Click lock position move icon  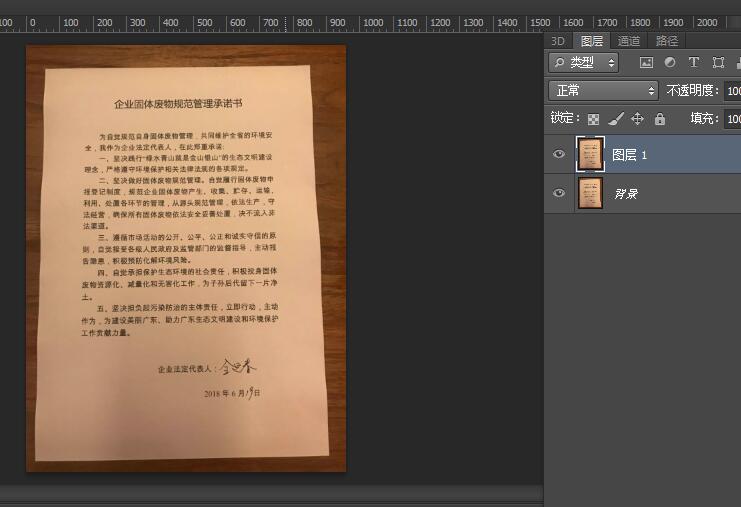(638, 119)
